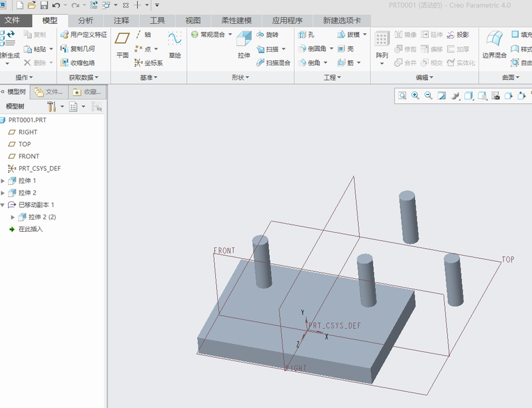
Task: Open the 文件 folder browser tab
Action: [x=49, y=92]
